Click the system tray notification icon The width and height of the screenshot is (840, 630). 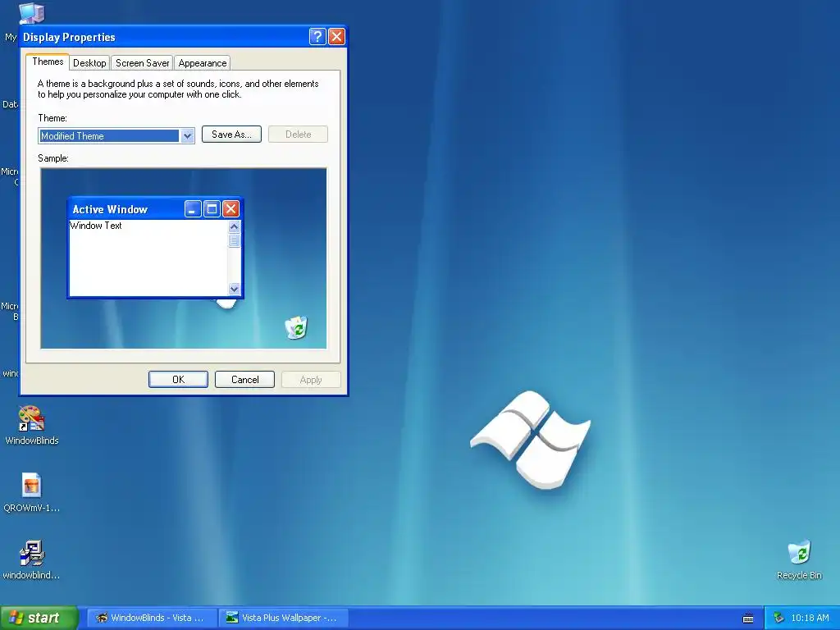[x=778, y=618]
